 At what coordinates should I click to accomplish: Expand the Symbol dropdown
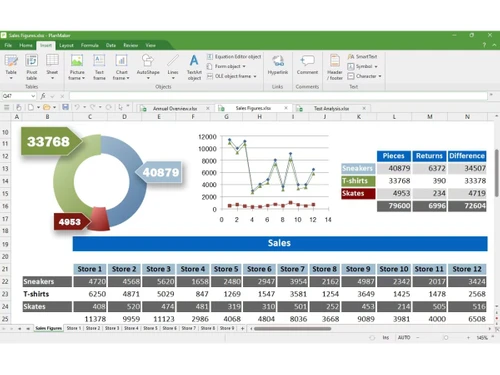(376, 67)
